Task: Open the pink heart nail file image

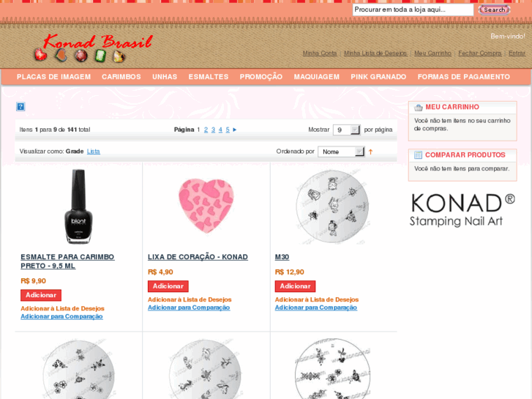Action: tap(206, 206)
